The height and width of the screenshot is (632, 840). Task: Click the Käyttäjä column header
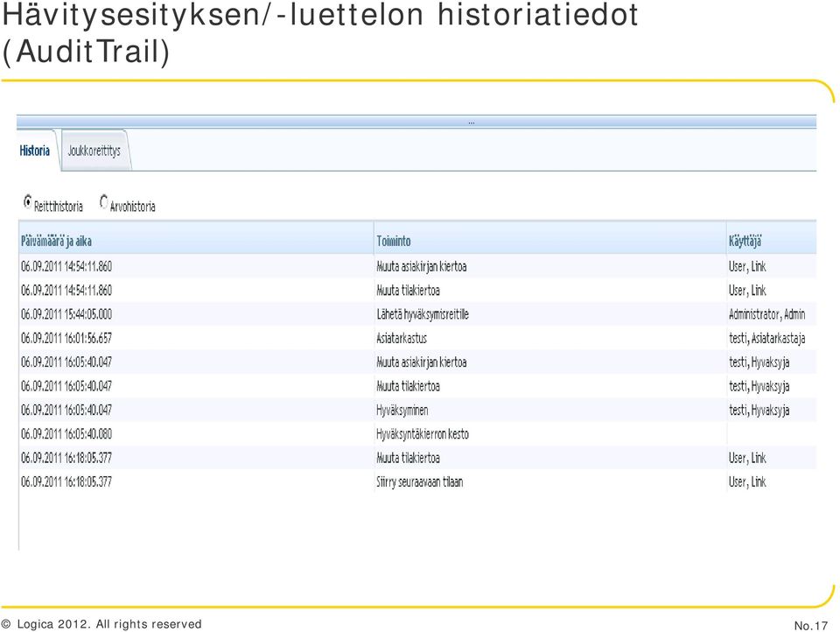pyautogui.click(x=745, y=241)
